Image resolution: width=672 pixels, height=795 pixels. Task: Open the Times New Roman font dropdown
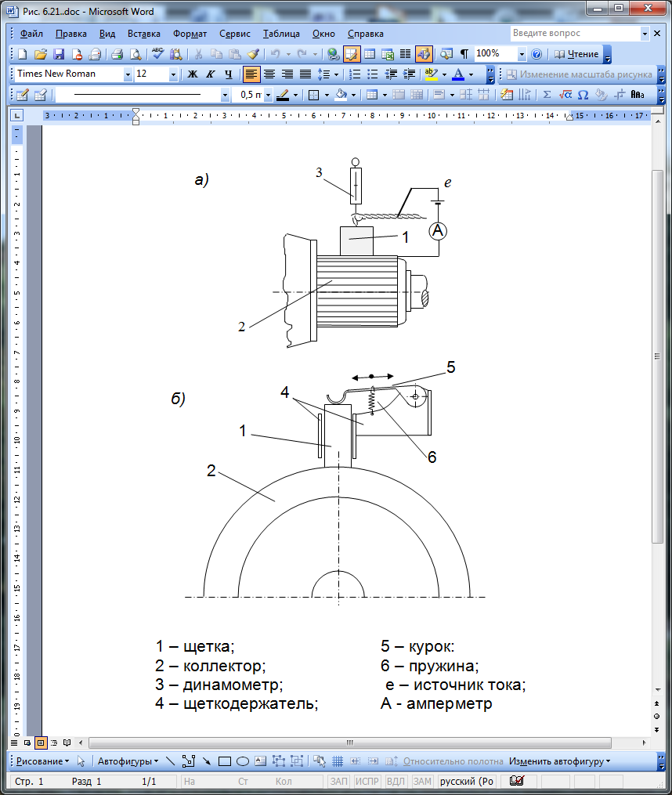pos(128,74)
